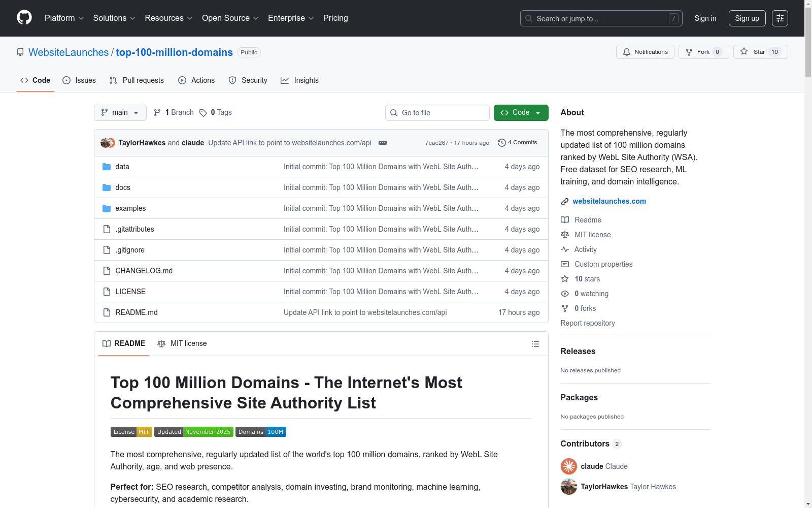Screen dimensions: 812x508
Task: Expand the Open Source menu
Action: tap(230, 18)
